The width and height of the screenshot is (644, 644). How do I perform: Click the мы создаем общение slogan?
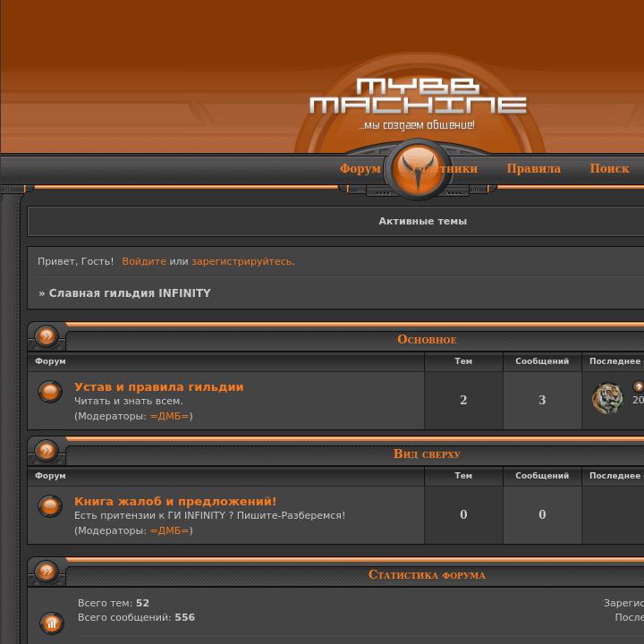point(417,125)
